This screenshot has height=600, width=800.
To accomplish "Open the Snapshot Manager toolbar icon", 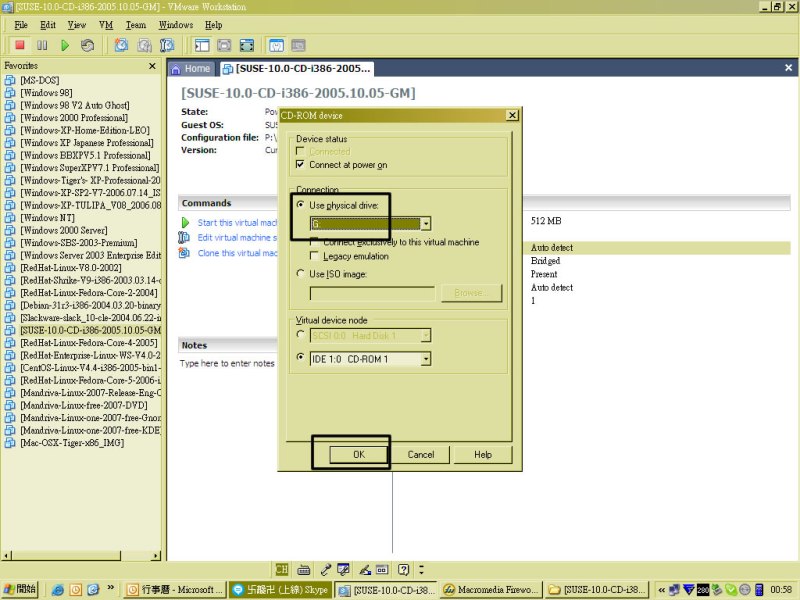I will click(x=167, y=45).
